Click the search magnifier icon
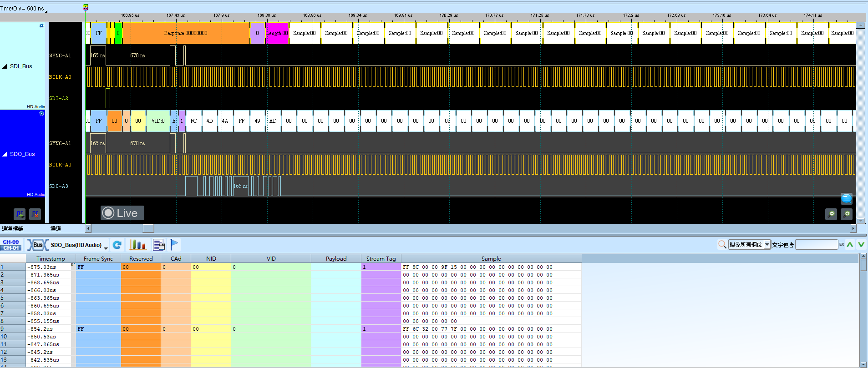868x368 pixels. point(722,245)
